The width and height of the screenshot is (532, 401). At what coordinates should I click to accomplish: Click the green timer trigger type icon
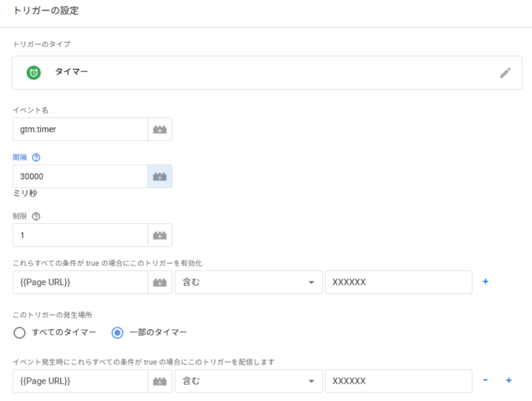(x=34, y=73)
